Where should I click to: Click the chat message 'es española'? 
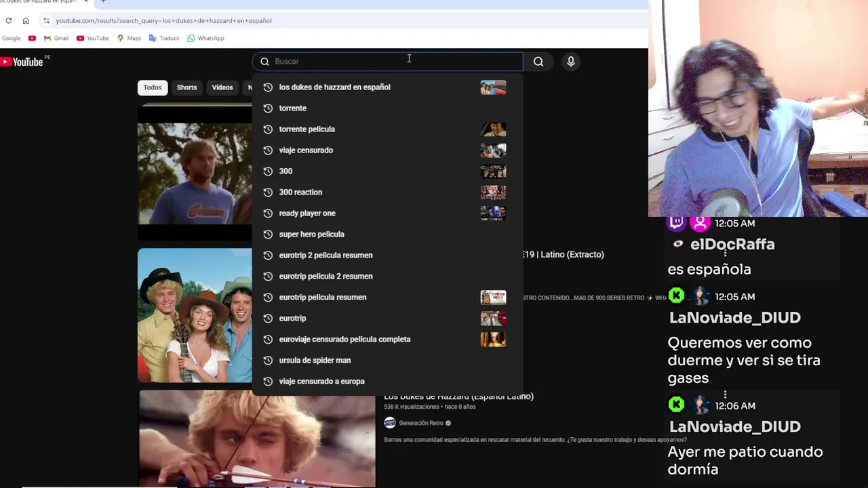point(709,269)
